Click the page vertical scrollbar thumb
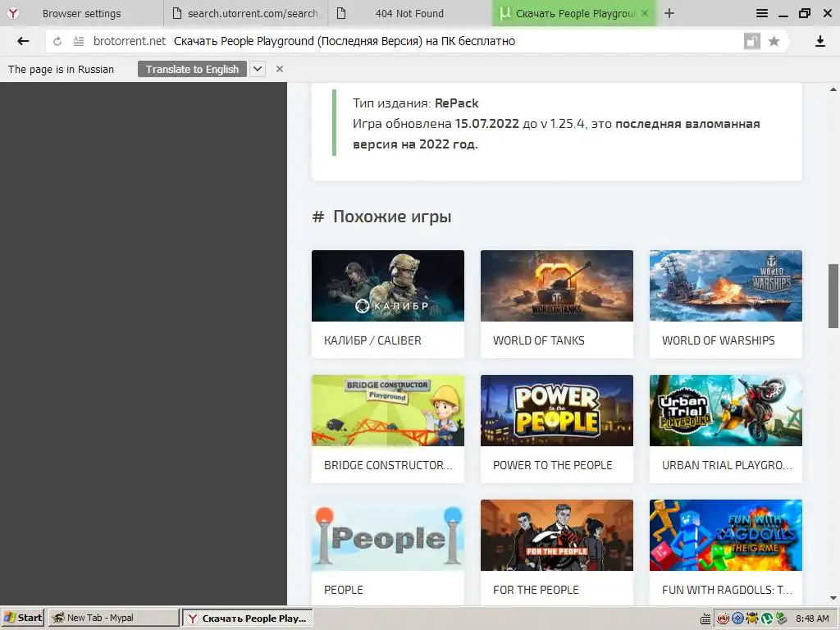Image resolution: width=840 pixels, height=630 pixels. [833, 295]
